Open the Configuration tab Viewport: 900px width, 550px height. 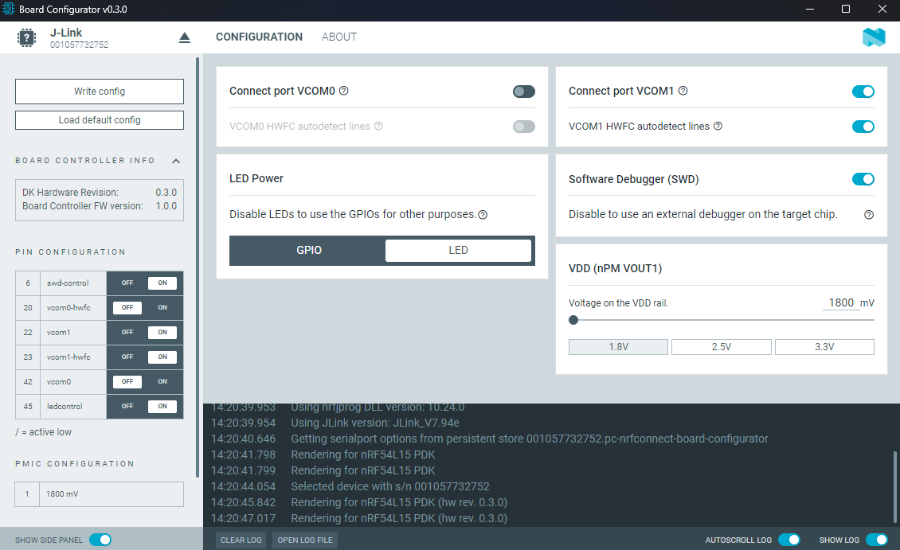coord(259,37)
